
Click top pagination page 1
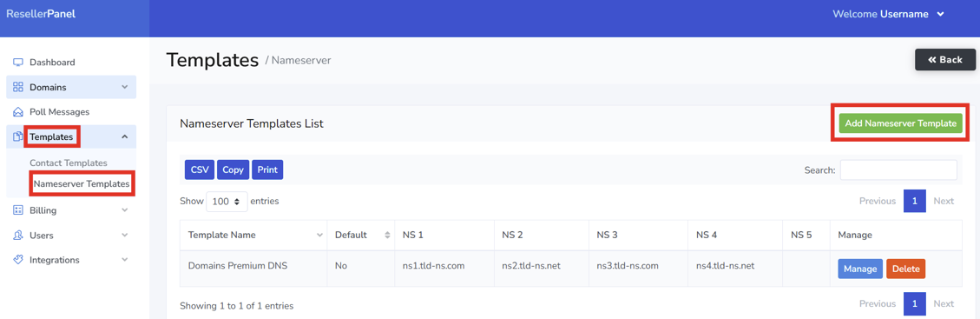[914, 201]
